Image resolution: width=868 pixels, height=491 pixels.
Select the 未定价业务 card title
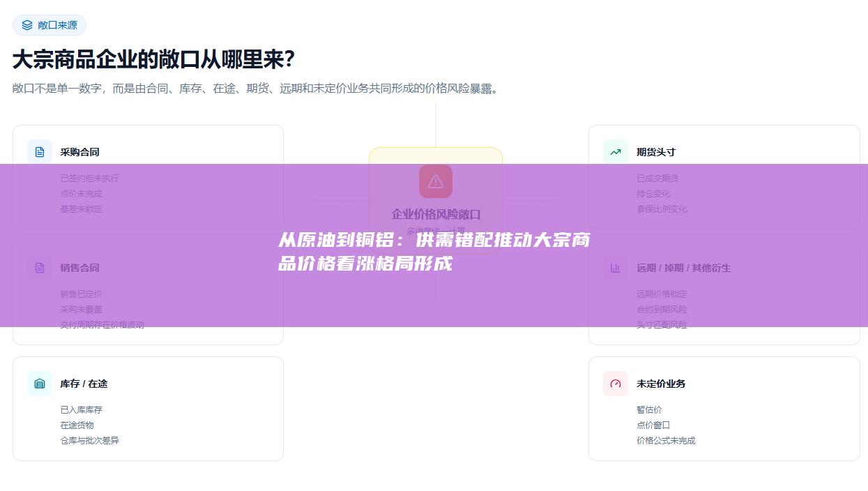pos(661,384)
